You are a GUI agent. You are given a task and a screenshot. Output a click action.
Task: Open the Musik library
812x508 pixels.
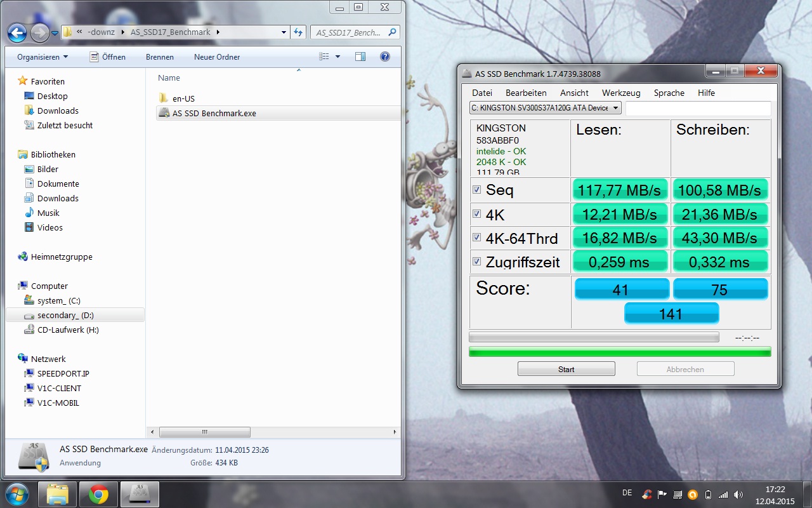click(x=48, y=213)
